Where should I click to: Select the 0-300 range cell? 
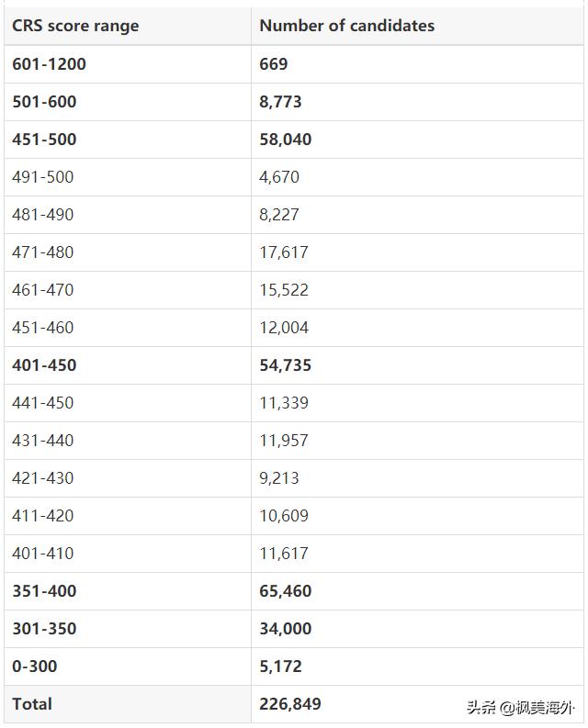(32, 666)
